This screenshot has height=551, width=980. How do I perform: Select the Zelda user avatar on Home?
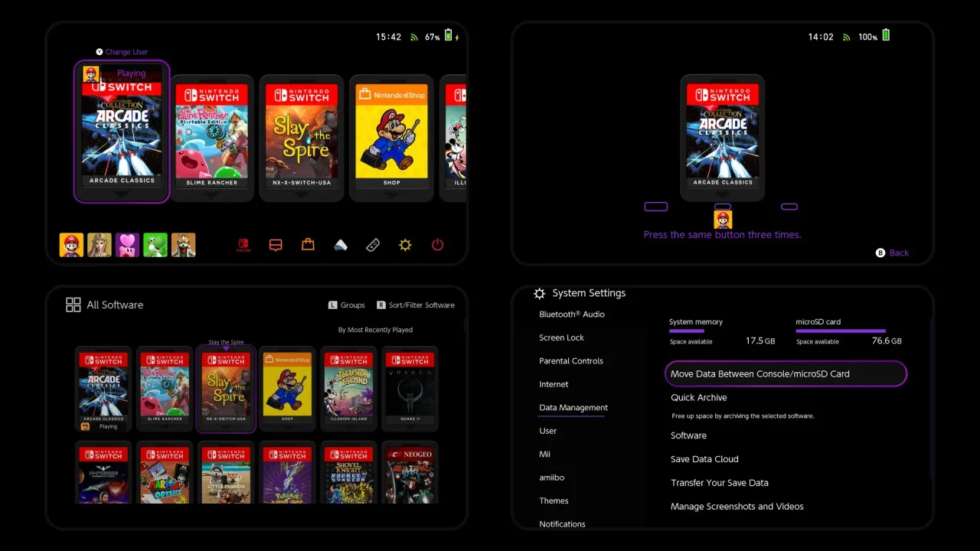(100, 245)
